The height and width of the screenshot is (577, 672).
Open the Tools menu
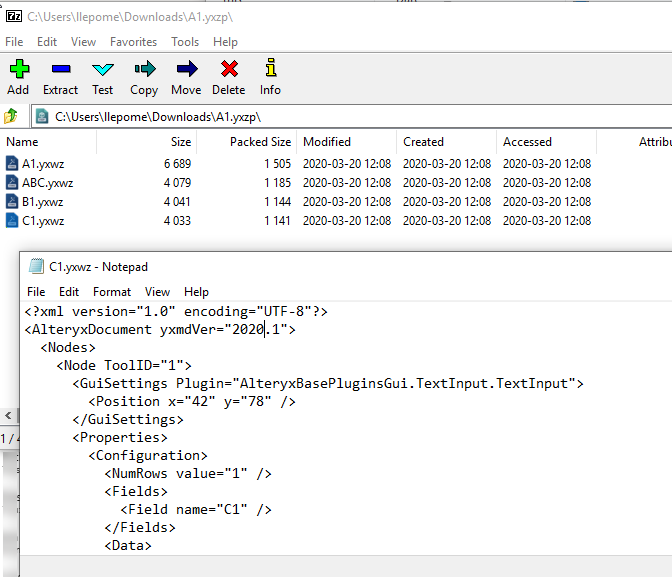185,42
